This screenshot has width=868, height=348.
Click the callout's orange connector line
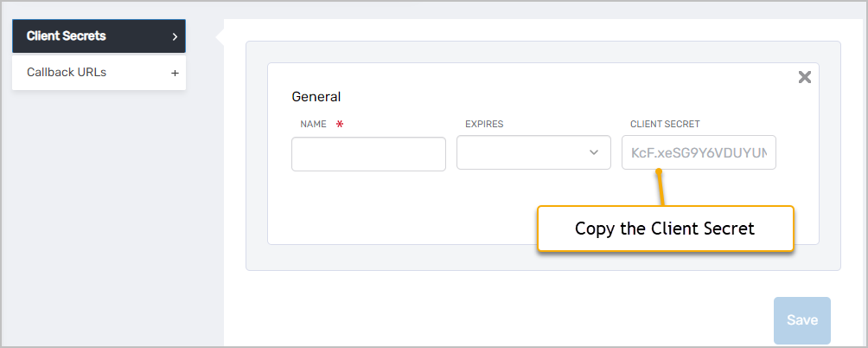[x=661, y=190]
